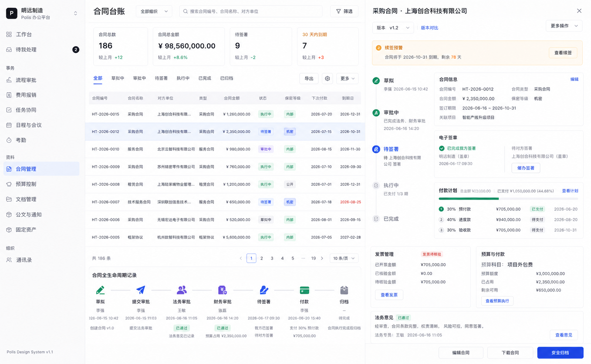Click the 通讯录 contacts icon
This screenshot has height=364, width=591.
[9, 260]
